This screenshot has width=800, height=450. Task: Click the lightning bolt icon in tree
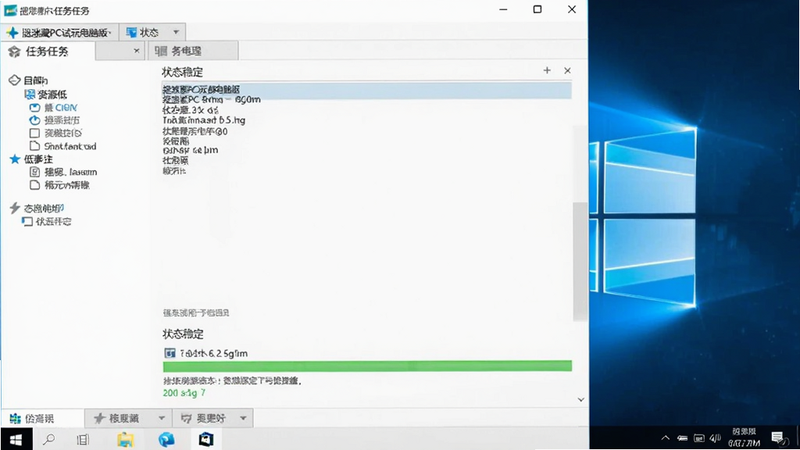(x=14, y=208)
